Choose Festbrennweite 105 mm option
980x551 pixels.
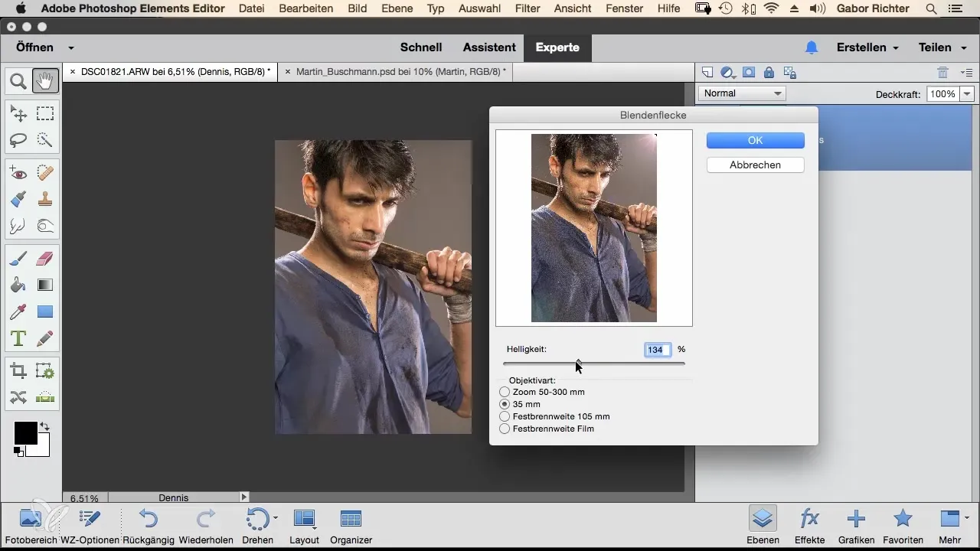click(x=505, y=416)
